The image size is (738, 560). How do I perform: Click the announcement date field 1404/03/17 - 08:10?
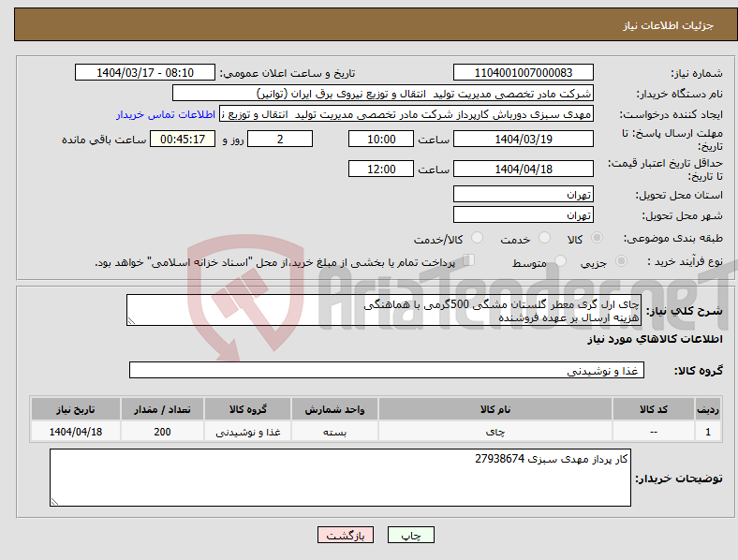[x=145, y=72]
